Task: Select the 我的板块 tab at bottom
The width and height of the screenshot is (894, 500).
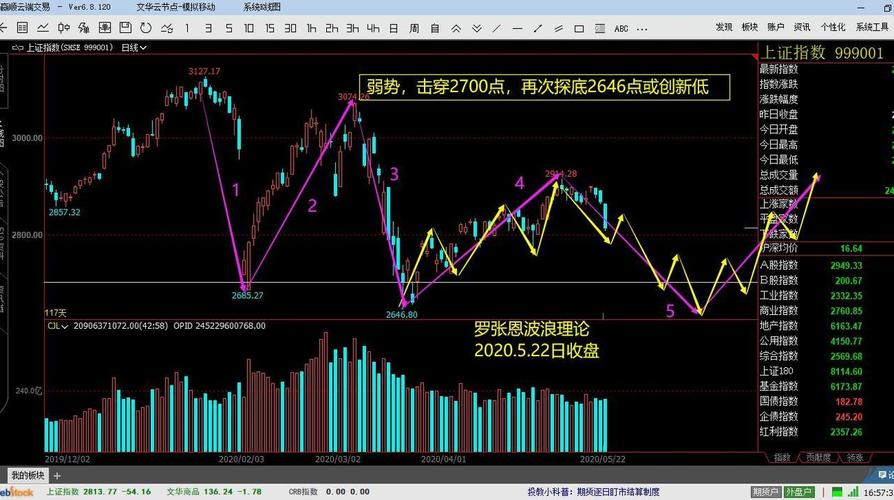Action: pyautogui.click(x=28, y=474)
